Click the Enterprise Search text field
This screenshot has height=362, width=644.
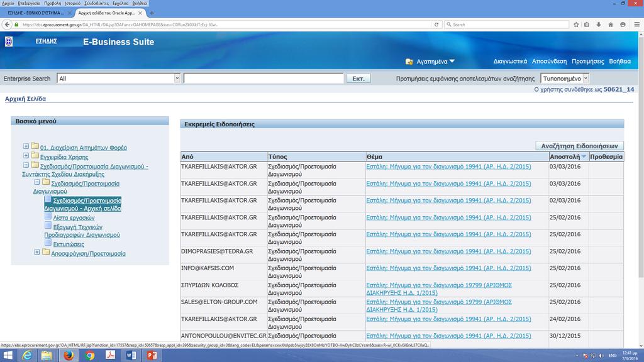tap(264, 79)
